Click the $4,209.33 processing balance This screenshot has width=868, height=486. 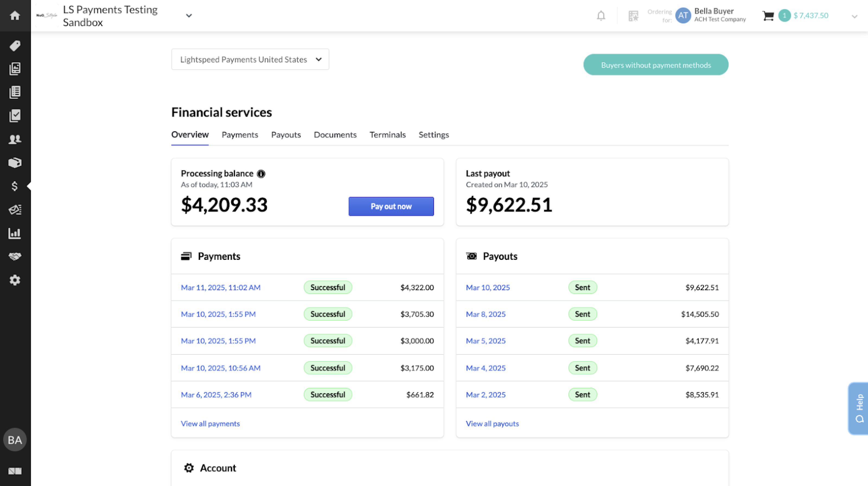224,205
